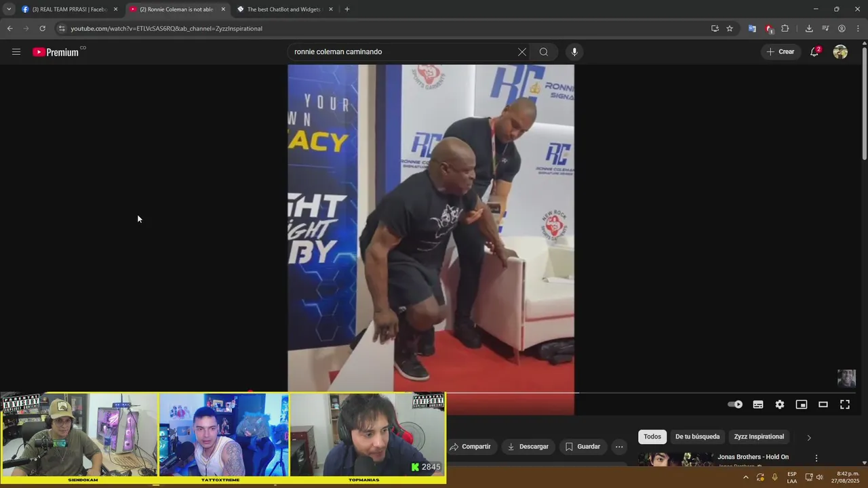Show hidden tray icons chevron
868x488 pixels.
point(746,477)
